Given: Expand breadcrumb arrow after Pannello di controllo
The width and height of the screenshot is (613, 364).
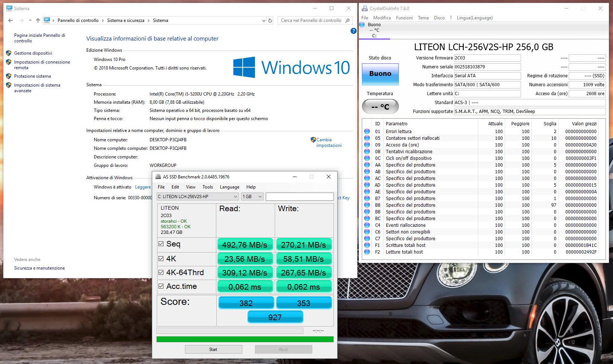Looking at the screenshot, I should coord(103,20).
